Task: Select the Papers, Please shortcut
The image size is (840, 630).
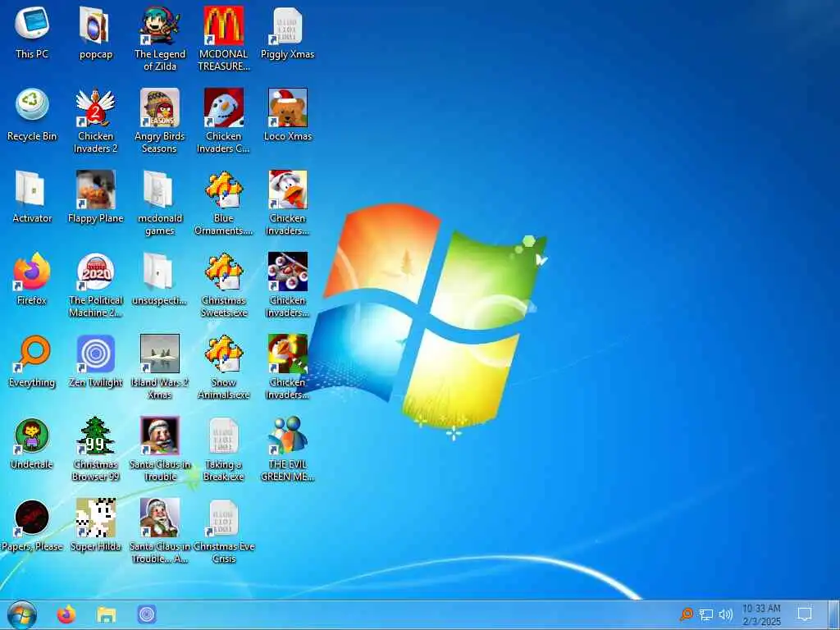Action: (32, 526)
